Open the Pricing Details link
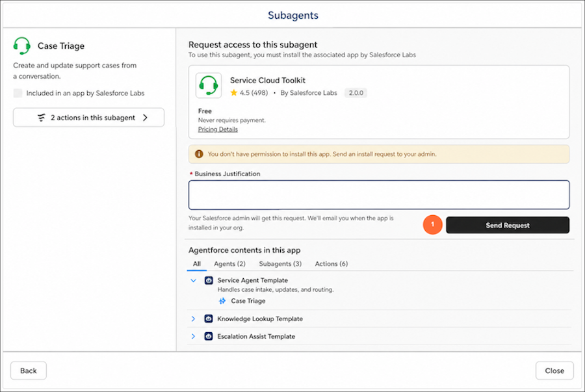The width and height of the screenshot is (585, 392). tap(218, 129)
